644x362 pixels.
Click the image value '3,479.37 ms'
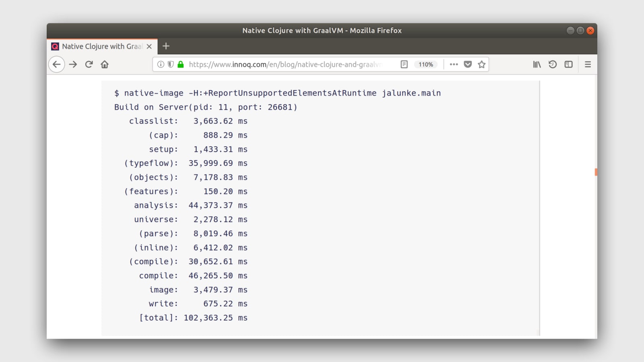point(221,290)
